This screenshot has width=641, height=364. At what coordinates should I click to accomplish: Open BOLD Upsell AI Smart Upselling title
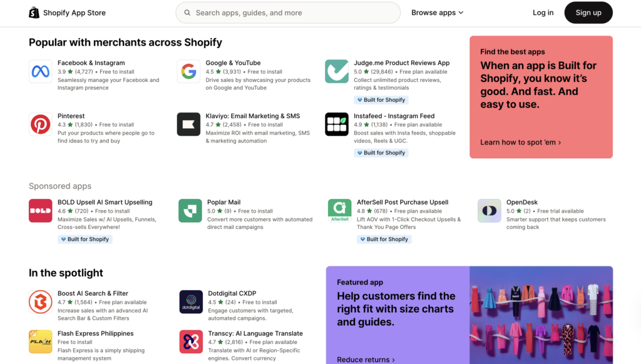[105, 202]
